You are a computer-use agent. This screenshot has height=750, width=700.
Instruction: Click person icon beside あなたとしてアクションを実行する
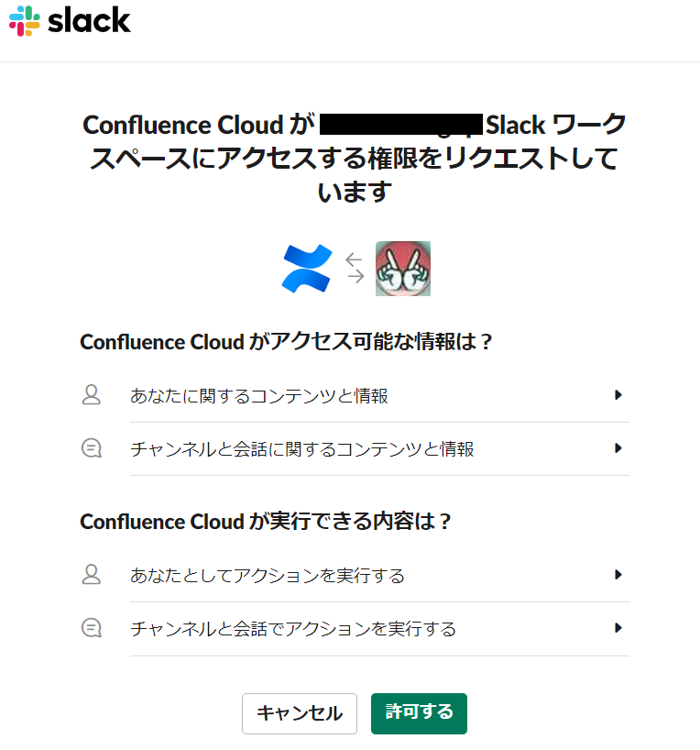click(92, 575)
